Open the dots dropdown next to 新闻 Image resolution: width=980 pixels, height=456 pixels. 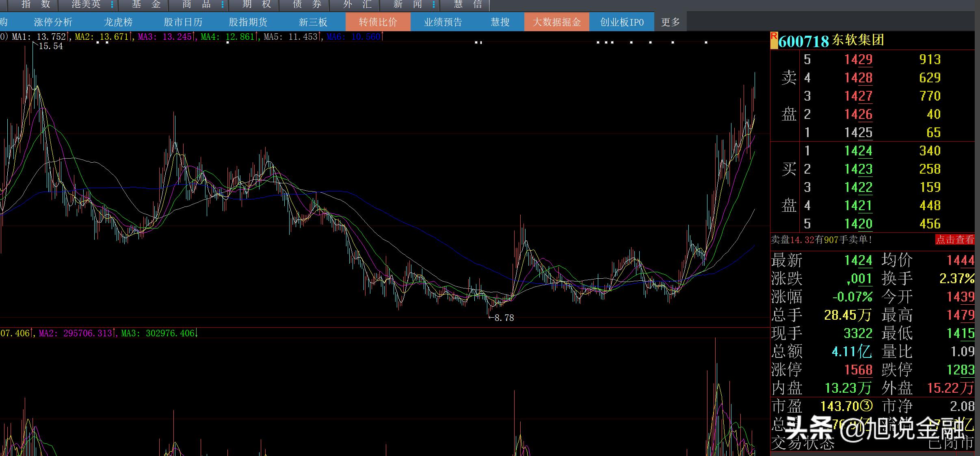434,5
